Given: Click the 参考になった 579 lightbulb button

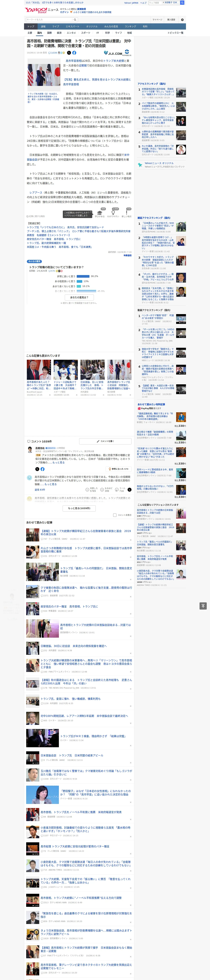Looking at the screenshot, I should (119, 469).
